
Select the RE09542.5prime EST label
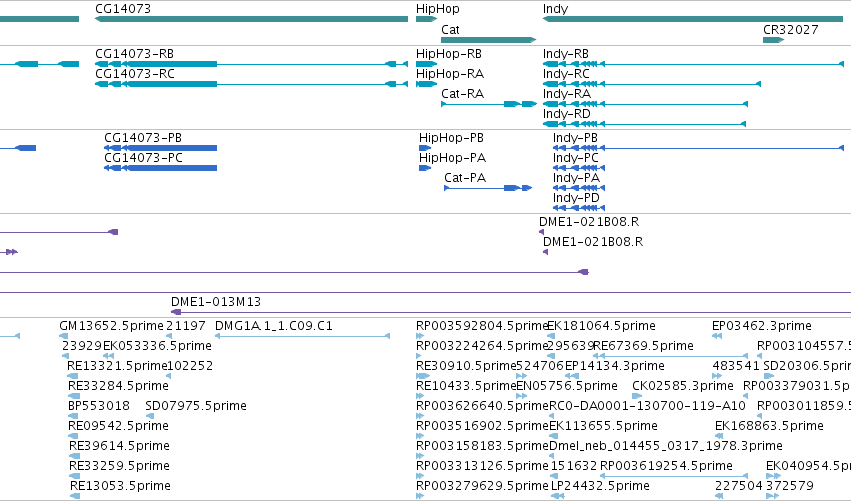point(118,427)
